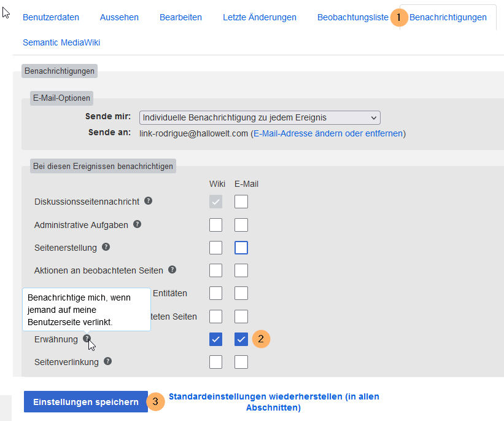
Task: Uncheck Wiki checkbox for Erwähnung
Action: (x=215, y=339)
